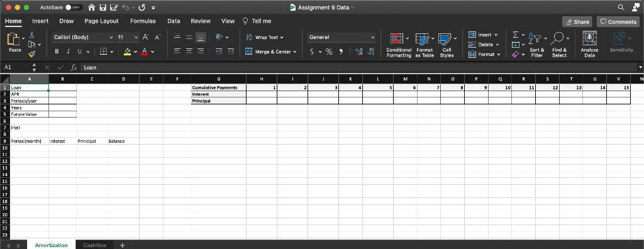Select the column H header
Viewport: 644px width, 249px height.
coord(261,78)
